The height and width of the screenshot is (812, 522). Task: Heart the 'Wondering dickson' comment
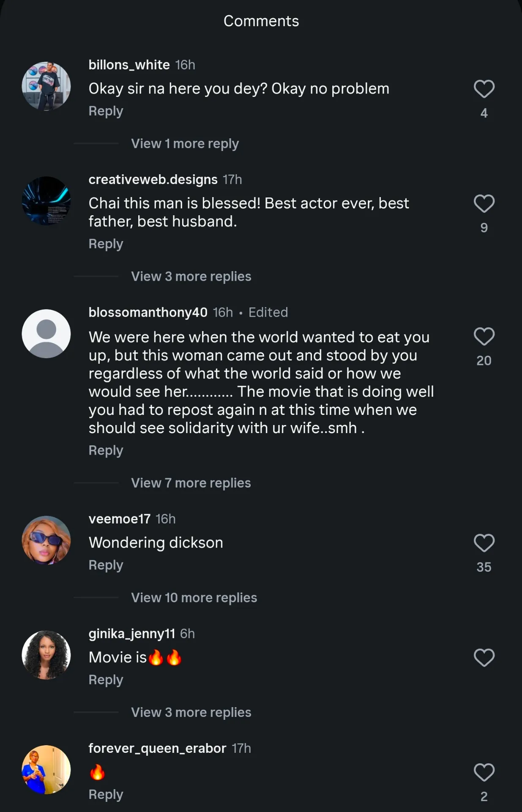pos(484,543)
